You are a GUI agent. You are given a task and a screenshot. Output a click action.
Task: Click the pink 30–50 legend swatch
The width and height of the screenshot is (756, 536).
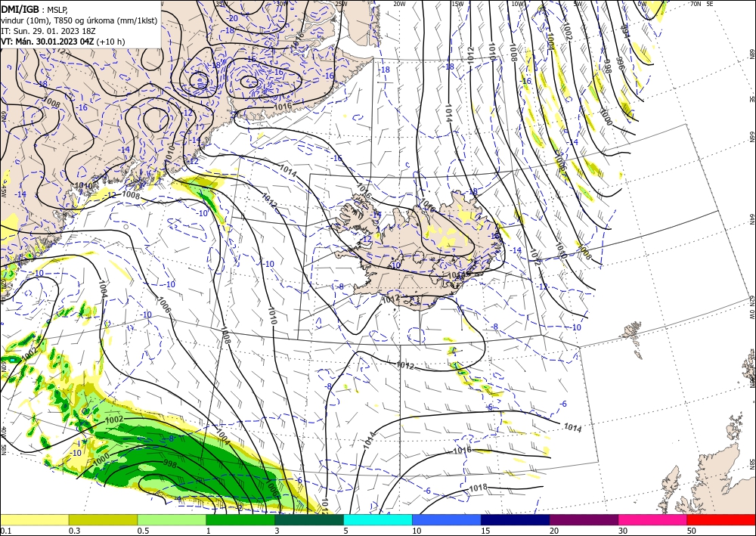653,519
